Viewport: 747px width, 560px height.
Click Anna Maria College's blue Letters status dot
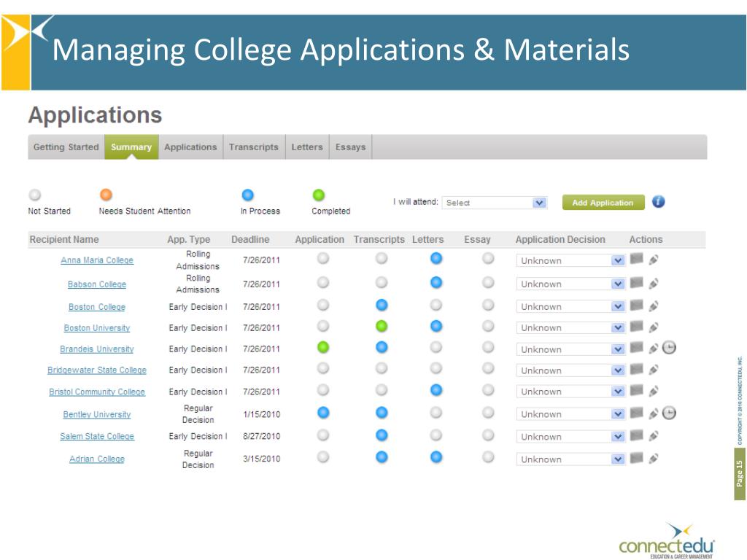click(x=436, y=258)
